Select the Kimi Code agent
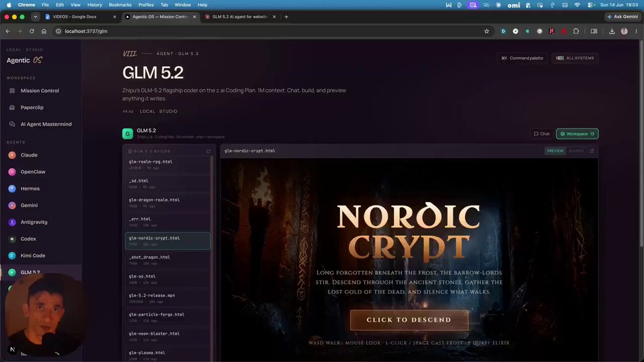 click(41, 255)
